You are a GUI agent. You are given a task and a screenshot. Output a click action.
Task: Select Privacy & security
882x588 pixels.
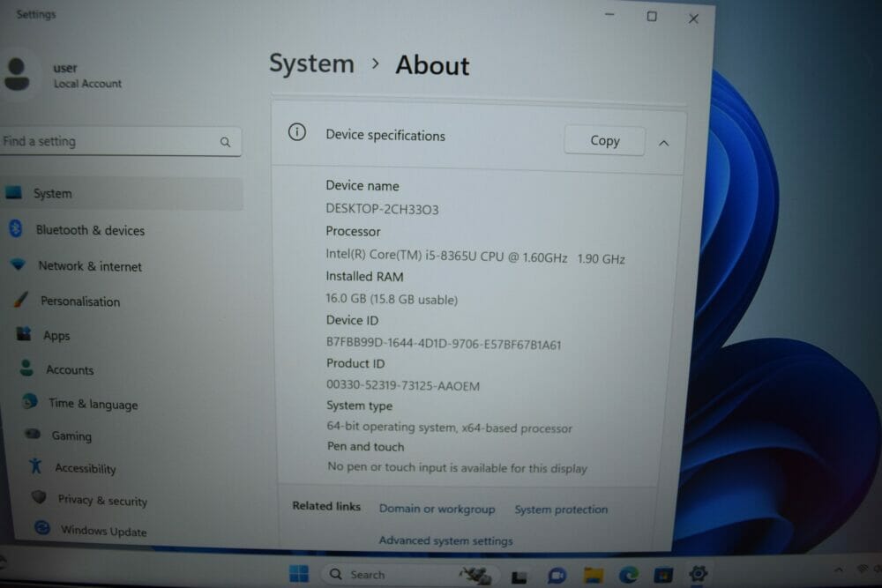click(x=102, y=500)
